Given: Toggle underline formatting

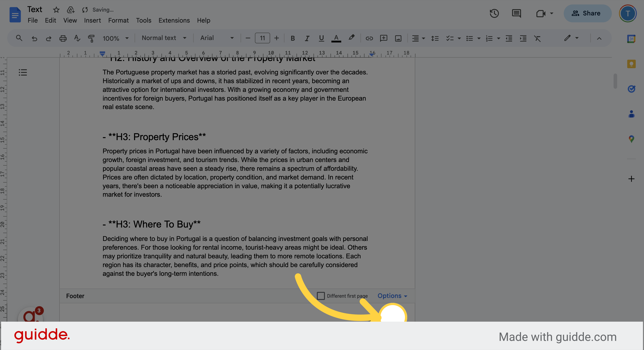Looking at the screenshot, I should pyautogui.click(x=321, y=38).
